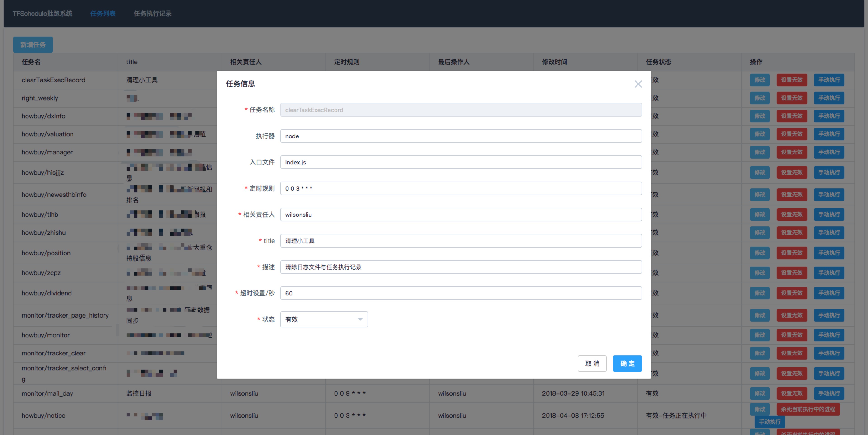Switch to 任务执行记录 tab
The width and height of the screenshot is (868, 435).
[152, 14]
